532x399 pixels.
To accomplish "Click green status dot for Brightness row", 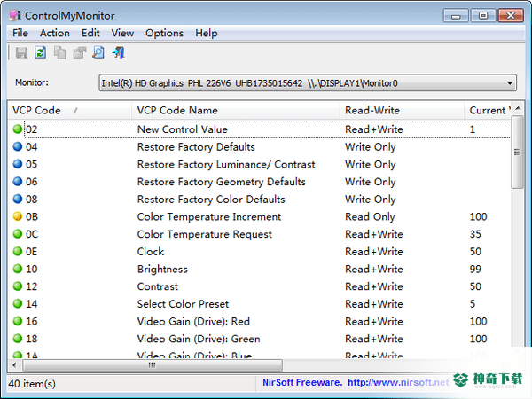I will [x=18, y=269].
